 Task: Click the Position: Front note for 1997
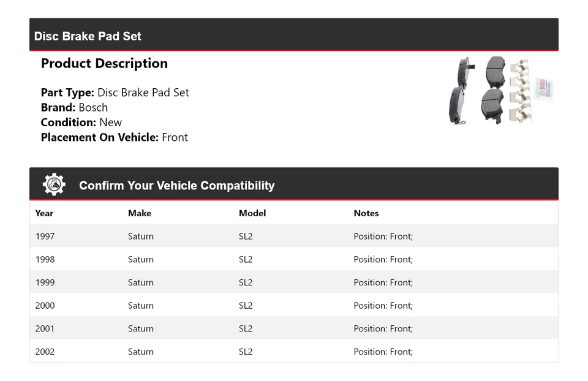pyautogui.click(x=383, y=236)
